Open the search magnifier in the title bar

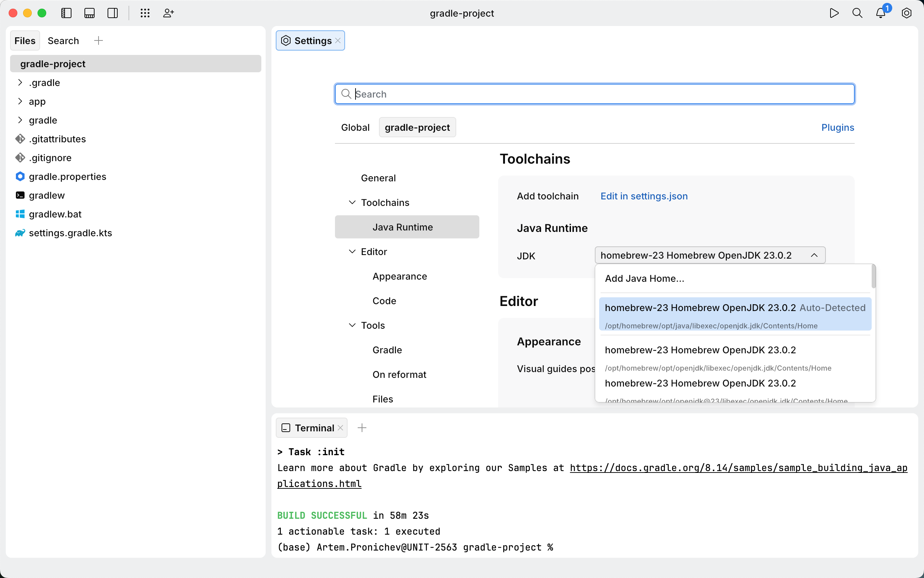857,13
